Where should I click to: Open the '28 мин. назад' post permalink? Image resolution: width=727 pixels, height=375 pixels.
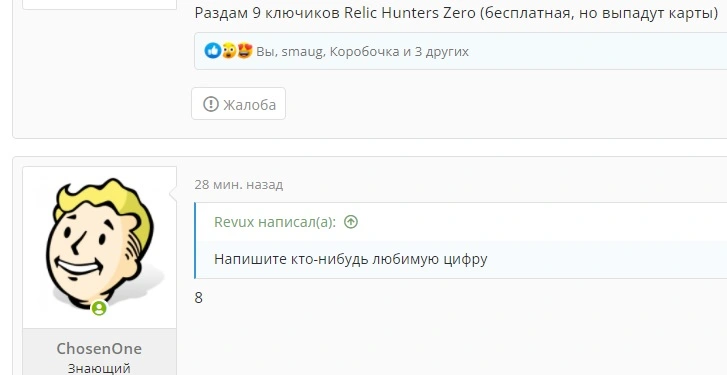(x=238, y=184)
